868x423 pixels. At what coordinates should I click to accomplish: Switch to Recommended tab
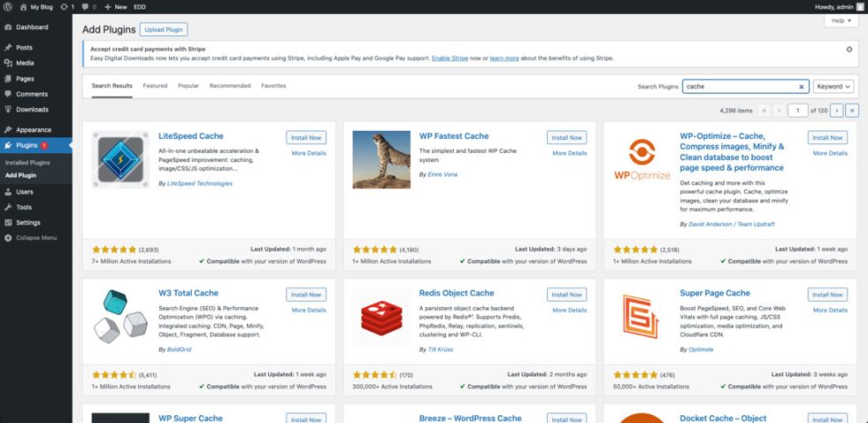coord(230,86)
